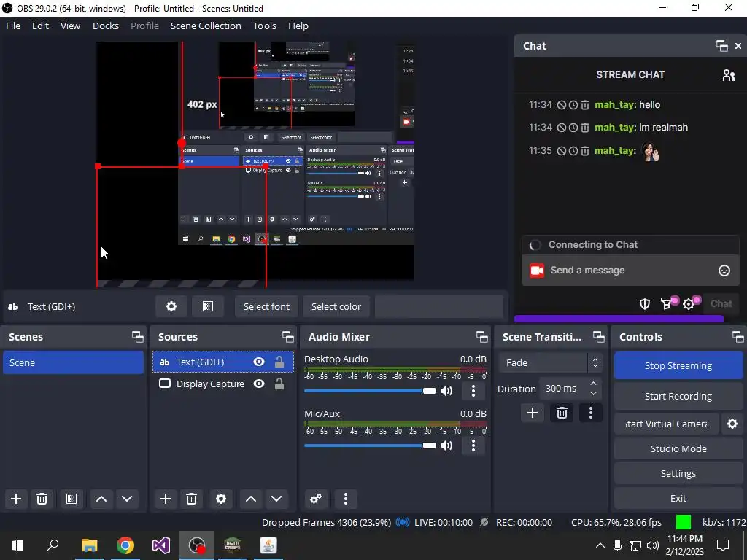This screenshot has width=747, height=560.
Task: Open Settings from Controls dock
Action: [678, 473]
